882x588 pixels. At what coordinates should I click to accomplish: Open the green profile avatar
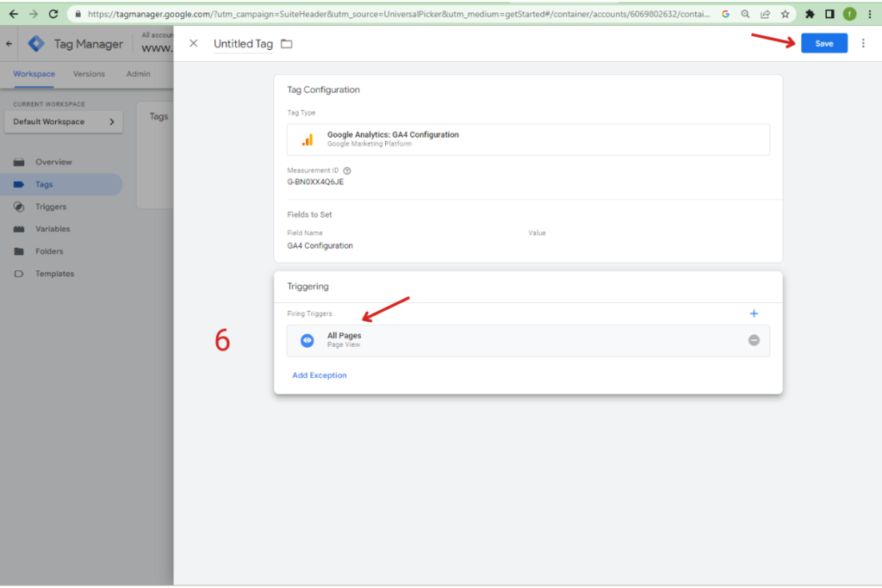click(850, 14)
